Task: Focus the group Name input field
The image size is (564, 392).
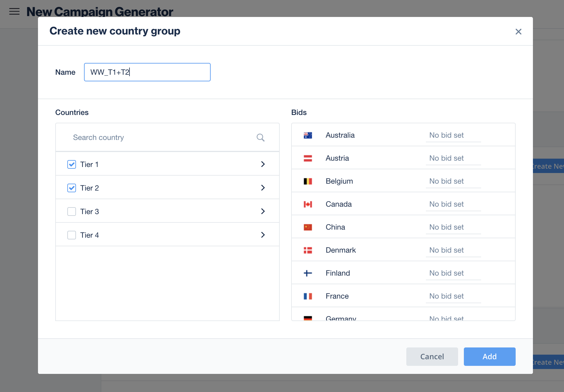Action: (x=147, y=72)
